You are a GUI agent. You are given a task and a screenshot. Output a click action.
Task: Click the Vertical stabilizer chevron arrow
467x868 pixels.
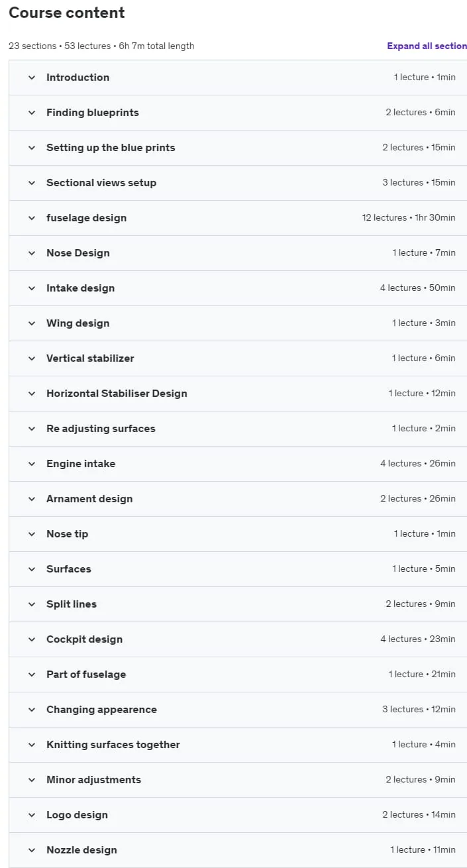[x=31, y=358]
